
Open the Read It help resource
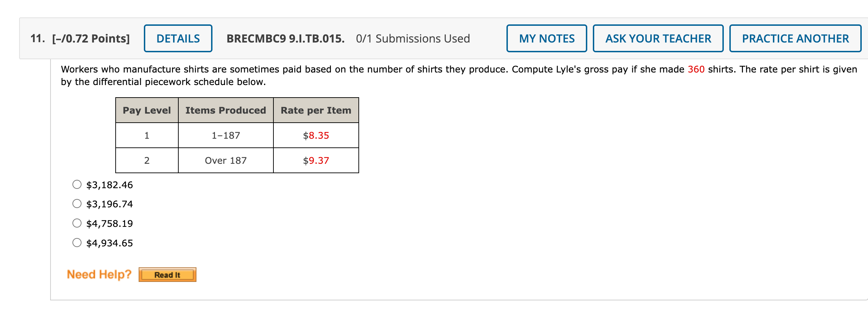click(x=167, y=275)
